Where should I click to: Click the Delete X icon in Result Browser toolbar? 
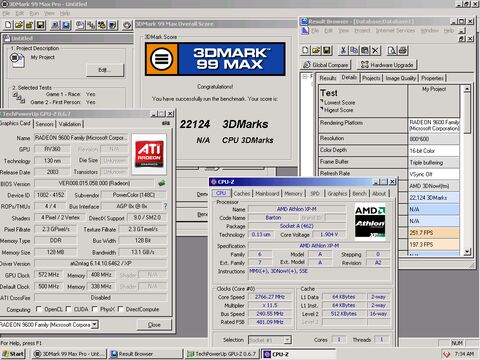[376, 50]
